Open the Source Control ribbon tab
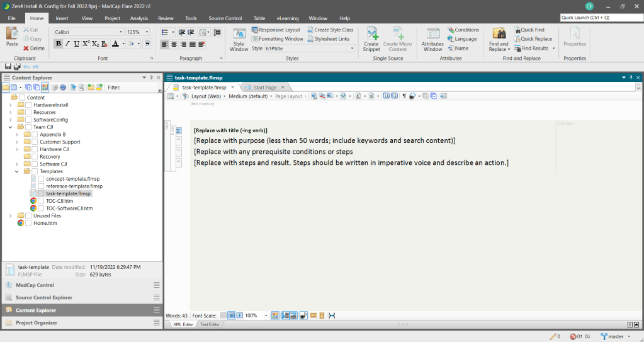 pyautogui.click(x=225, y=18)
